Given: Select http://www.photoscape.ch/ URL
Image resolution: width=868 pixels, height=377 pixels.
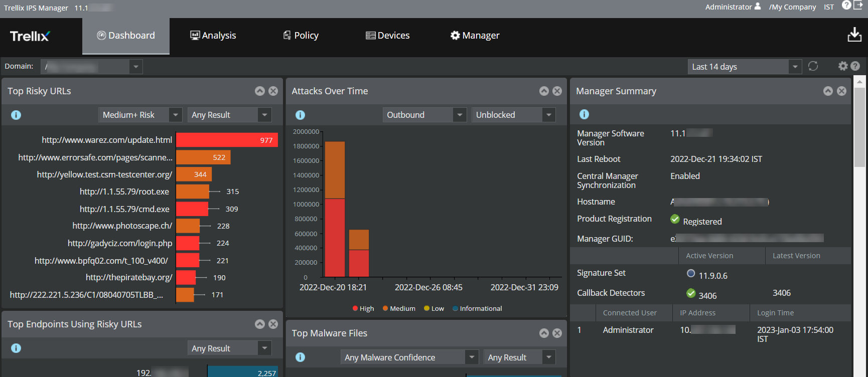Looking at the screenshot, I should tap(122, 226).
